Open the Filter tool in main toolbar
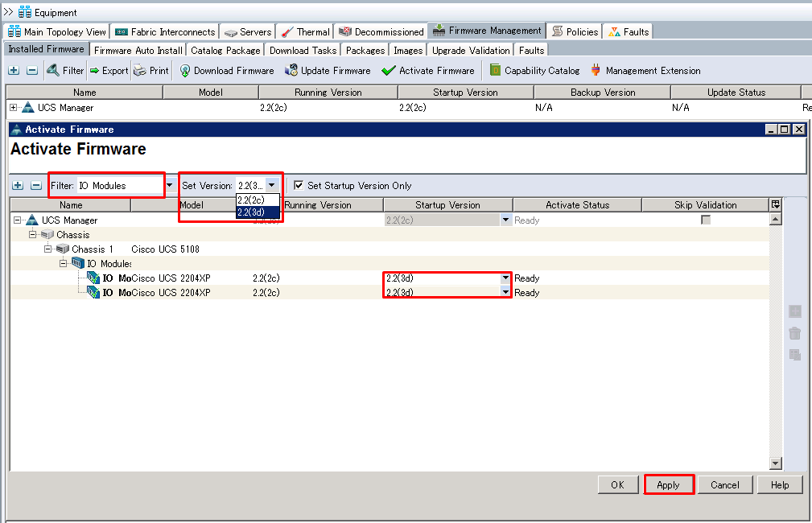The height and width of the screenshot is (523, 812). pyautogui.click(x=64, y=71)
